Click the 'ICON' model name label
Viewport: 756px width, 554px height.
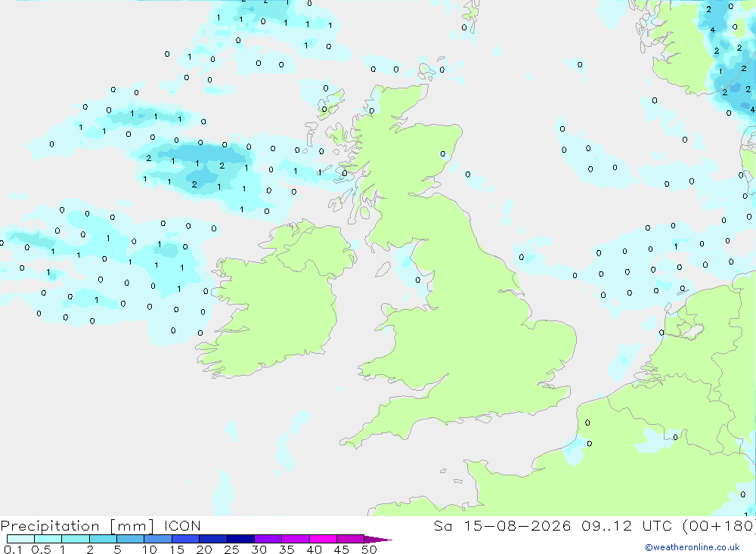coord(182,526)
